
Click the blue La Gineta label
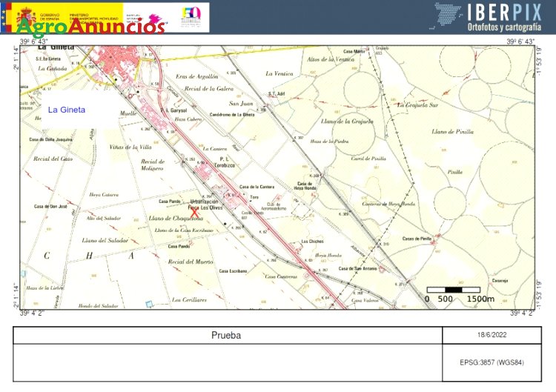67,110
